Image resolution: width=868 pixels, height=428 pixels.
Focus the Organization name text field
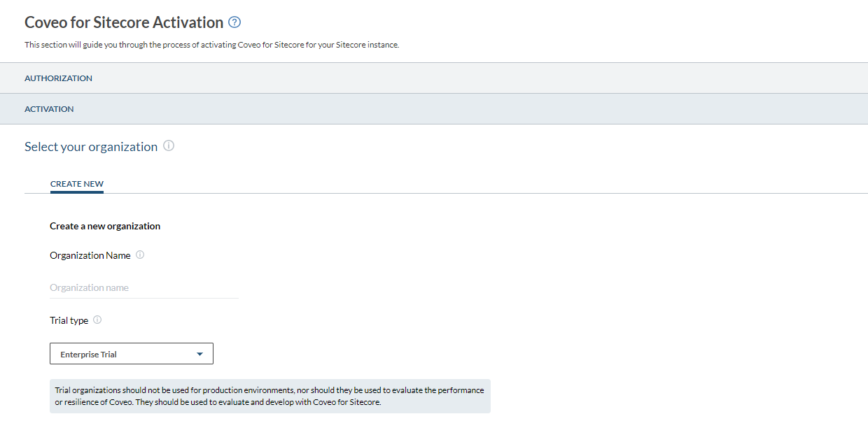(x=143, y=287)
